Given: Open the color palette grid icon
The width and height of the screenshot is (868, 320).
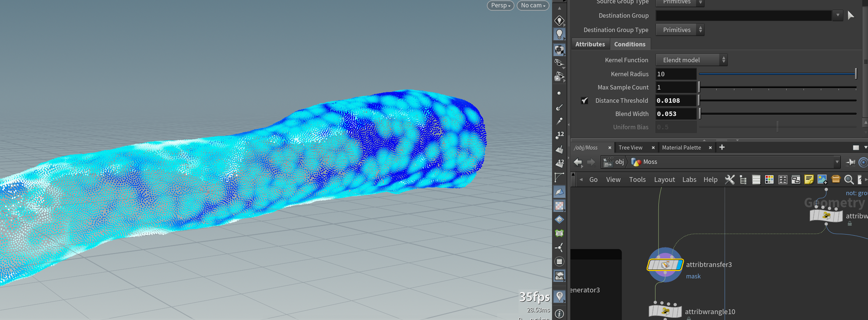Looking at the screenshot, I should [x=769, y=179].
